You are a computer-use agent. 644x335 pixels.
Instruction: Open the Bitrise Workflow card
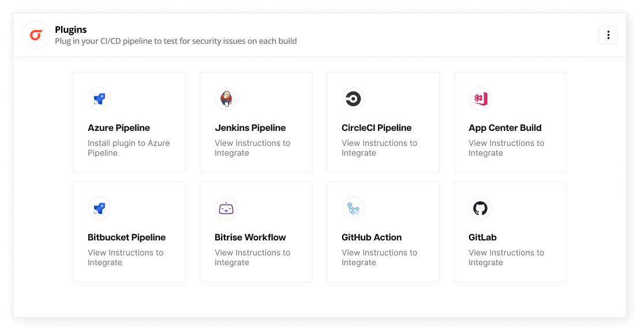pyautogui.click(x=256, y=232)
